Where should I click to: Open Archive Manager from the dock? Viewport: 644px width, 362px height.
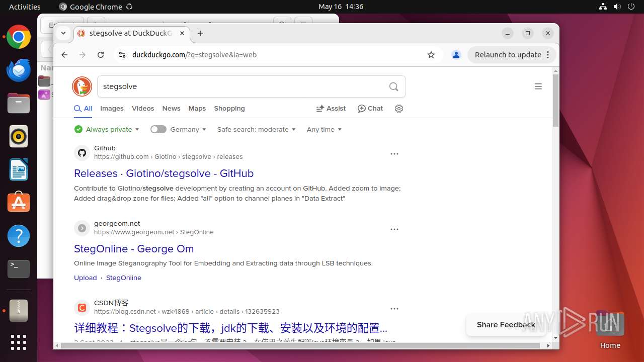click(19, 311)
